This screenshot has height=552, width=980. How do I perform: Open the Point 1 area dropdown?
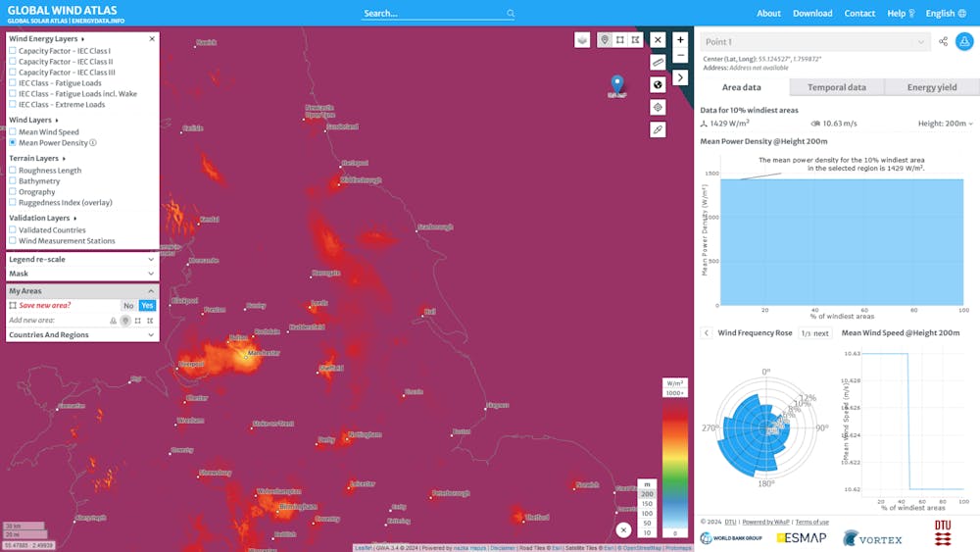815,42
